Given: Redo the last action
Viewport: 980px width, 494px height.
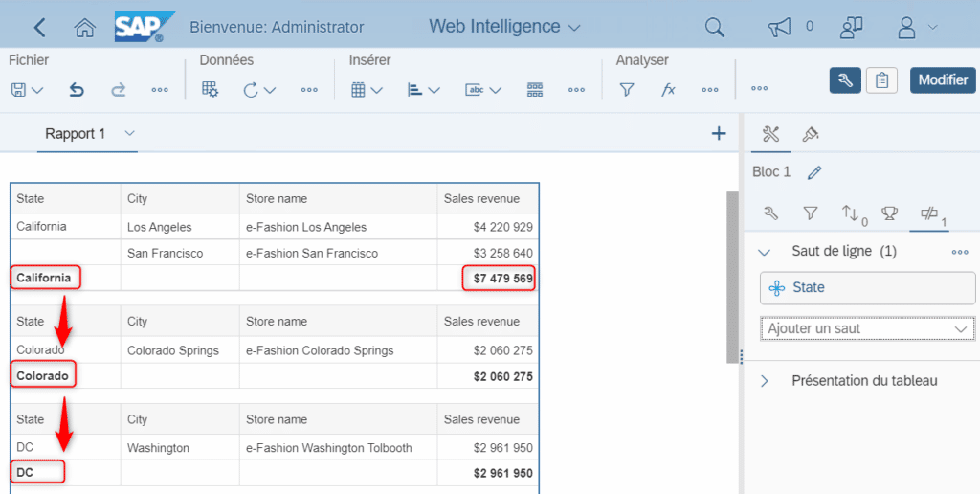Looking at the screenshot, I should pos(118,90).
